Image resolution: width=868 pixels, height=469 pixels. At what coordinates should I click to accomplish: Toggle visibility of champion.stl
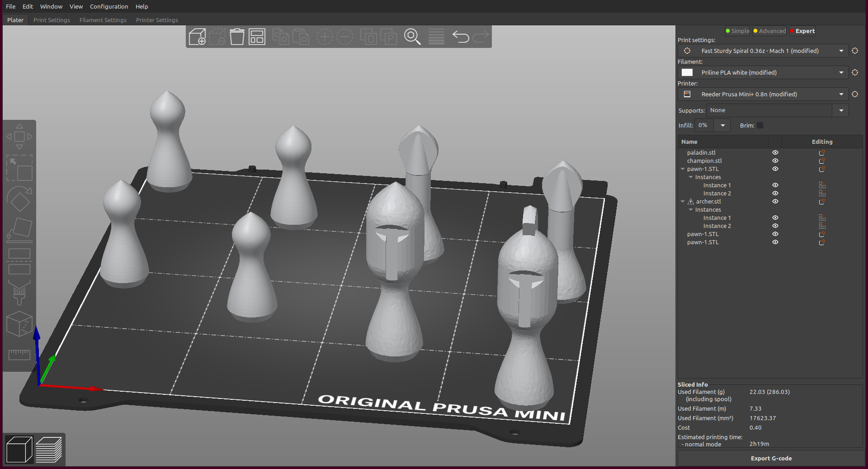[775, 161]
